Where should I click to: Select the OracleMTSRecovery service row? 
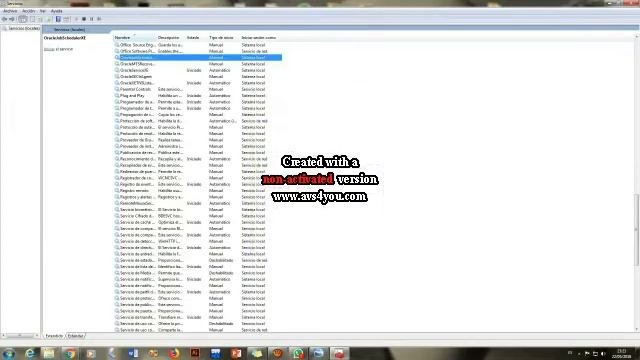click(x=198, y=64)
